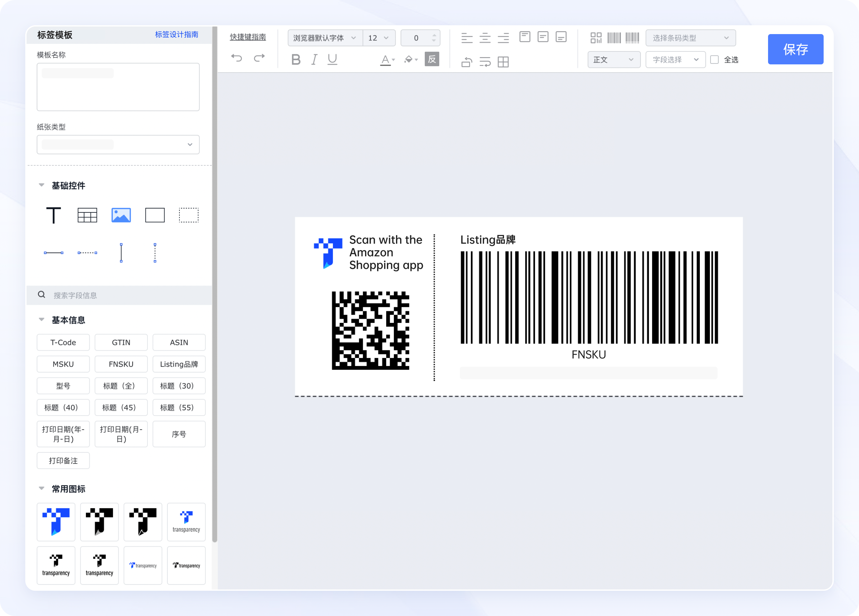Align text right
This screenshot has height=616, width=859.
pyautogui.click(x=503, y=38)
